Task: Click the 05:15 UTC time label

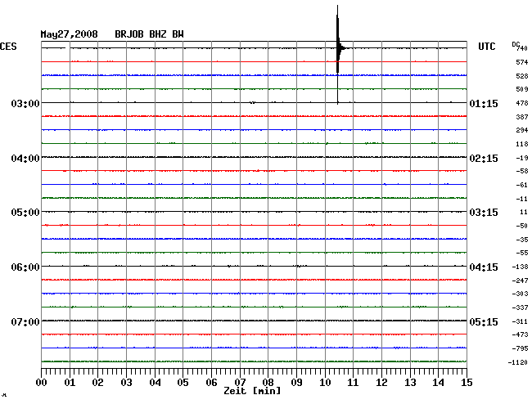Action: pyautogui.click(x=484, y=321)
